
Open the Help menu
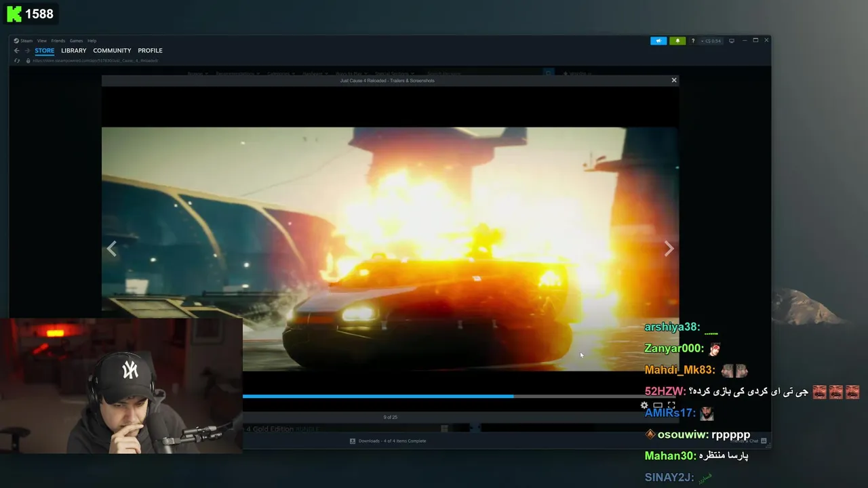(92, 41)
